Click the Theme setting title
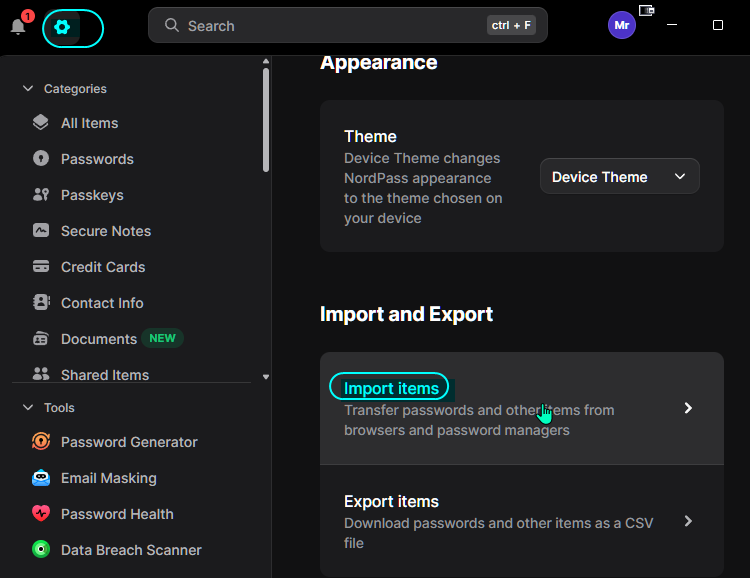Viewport: 750px width, 578px height. point(370,136)
